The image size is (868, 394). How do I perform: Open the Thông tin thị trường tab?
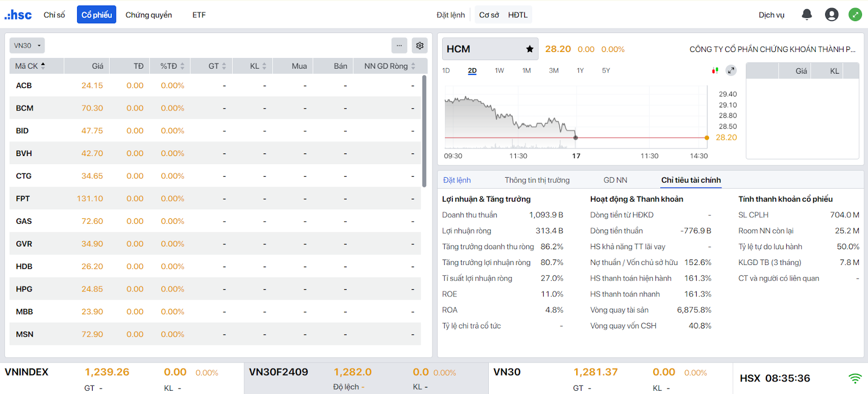point(537,180)
